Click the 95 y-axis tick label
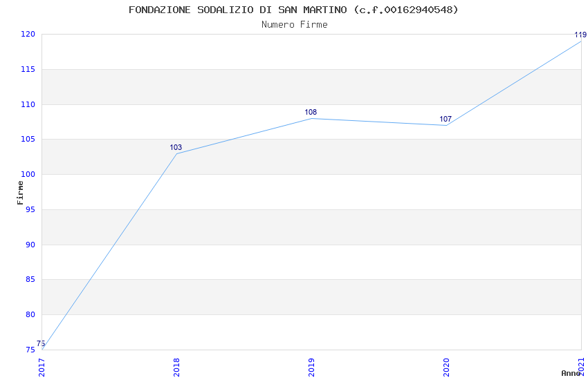 click(x=30, y=209)
